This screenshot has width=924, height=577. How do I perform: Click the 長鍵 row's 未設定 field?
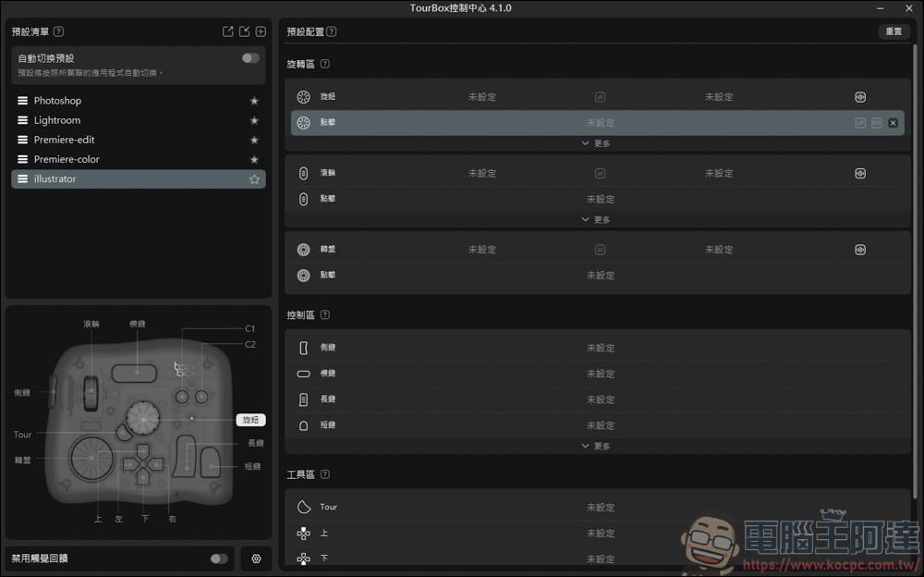601,399
